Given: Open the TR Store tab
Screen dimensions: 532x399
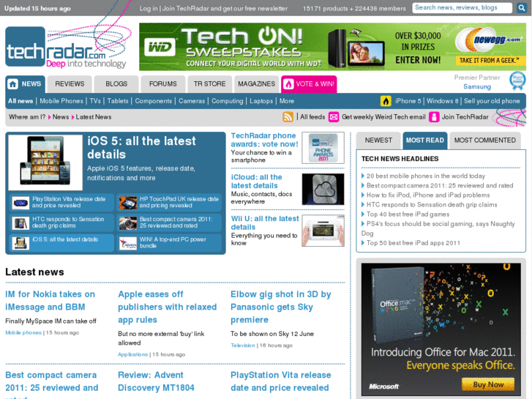Looking at the screenshot, I should click(210, 84).
